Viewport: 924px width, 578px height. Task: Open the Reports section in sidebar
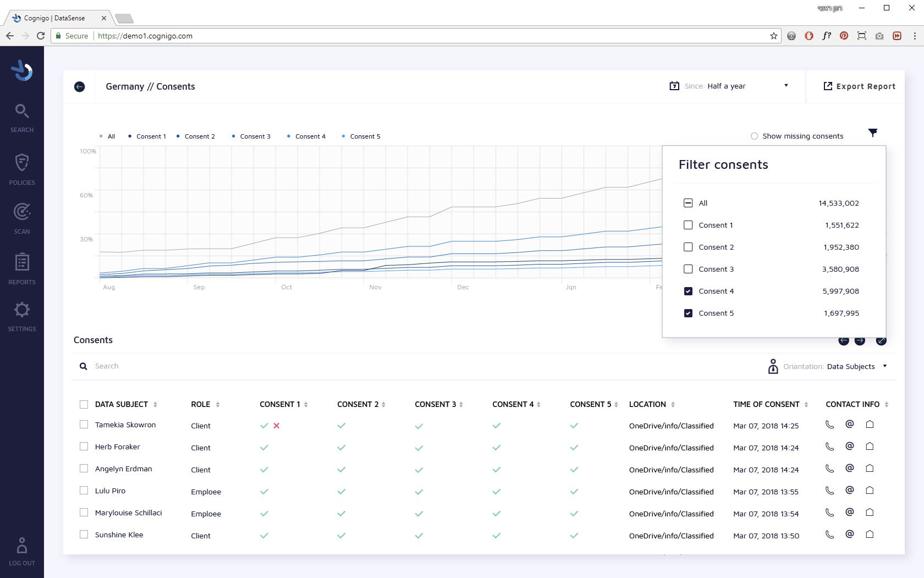point(22,268)
